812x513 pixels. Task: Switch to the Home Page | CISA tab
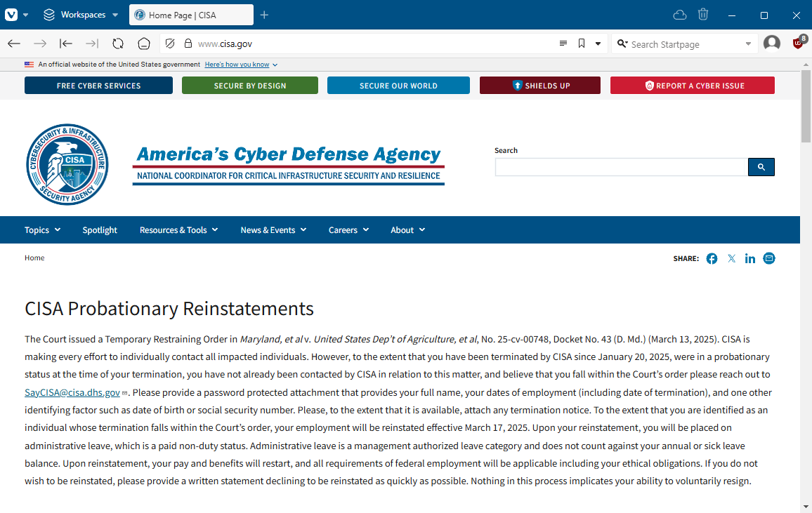191,15
